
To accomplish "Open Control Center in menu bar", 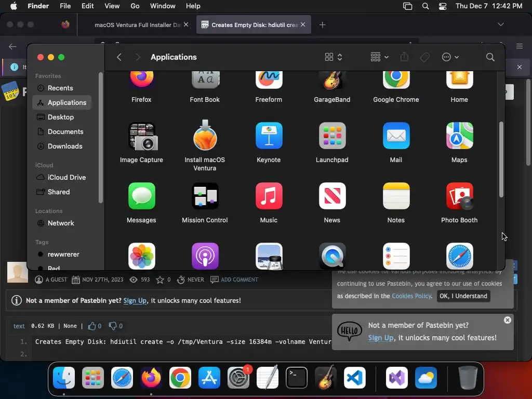I will 443,6.
